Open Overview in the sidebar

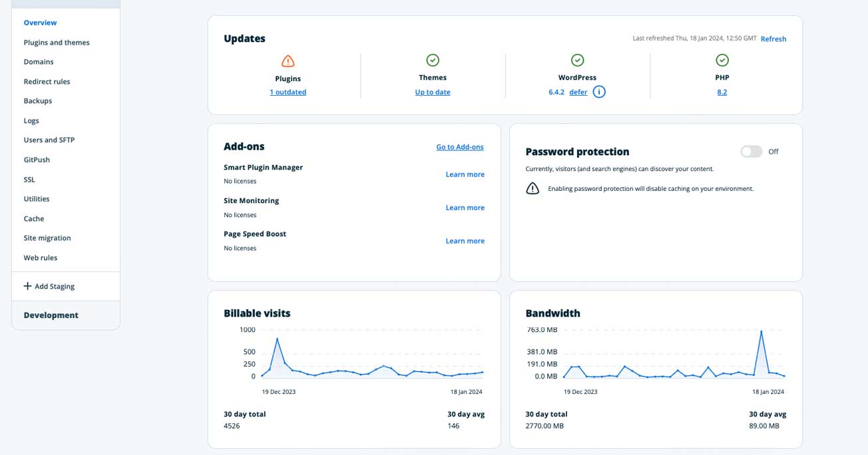pyautogui.click(x=40, y=23)
